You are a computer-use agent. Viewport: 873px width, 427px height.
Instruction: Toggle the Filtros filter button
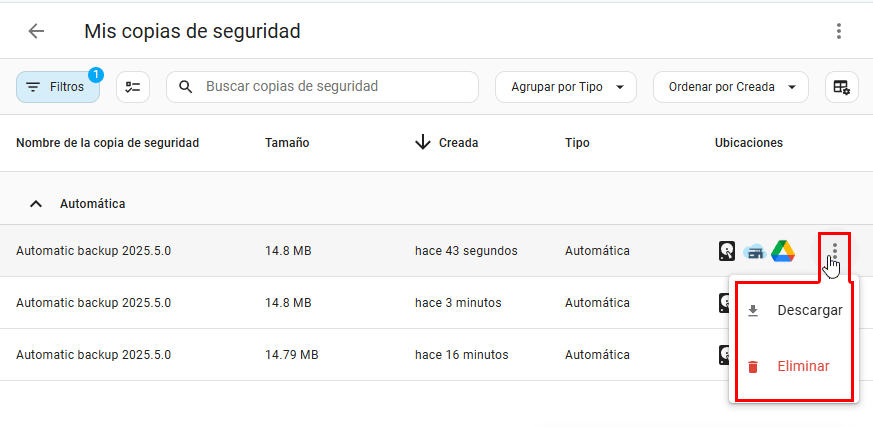[x=58, y=87]
